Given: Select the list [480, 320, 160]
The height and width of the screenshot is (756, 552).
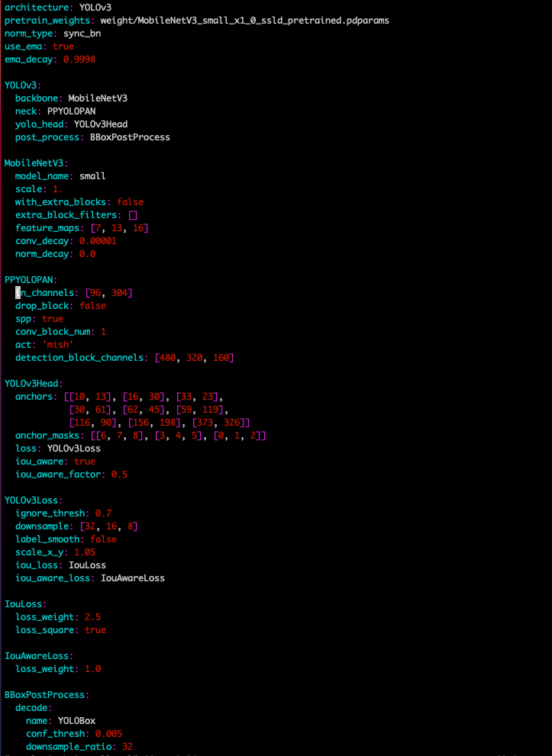Looking at the screenshot, I should (195, 358).
